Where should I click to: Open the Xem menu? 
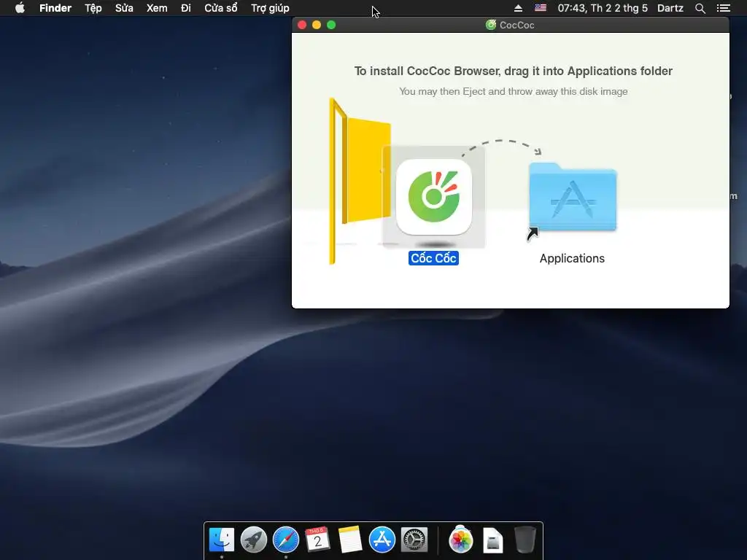[157, 8]
